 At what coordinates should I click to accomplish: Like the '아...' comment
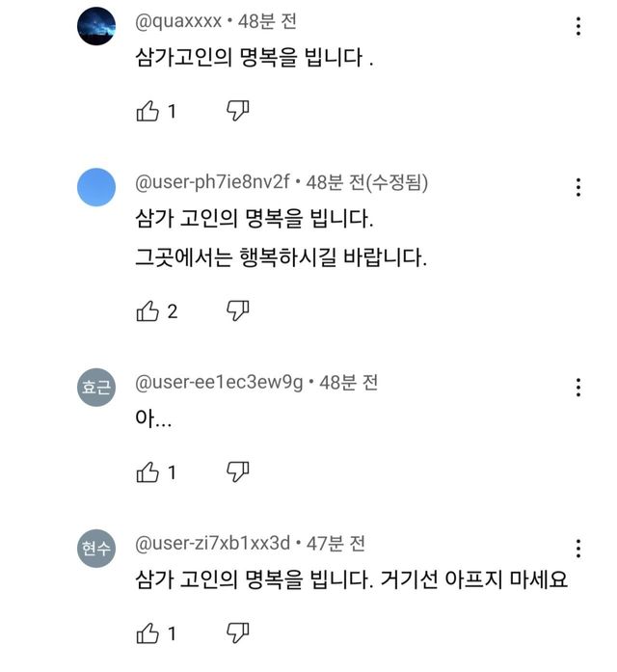pyautogui.click(x=148, y=471)
